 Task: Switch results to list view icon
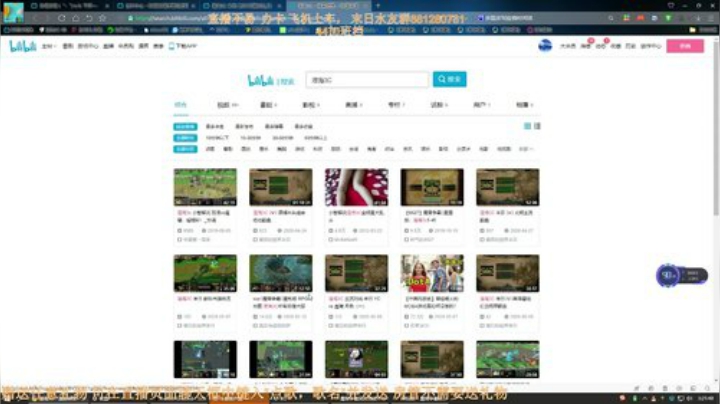(537, 126)
